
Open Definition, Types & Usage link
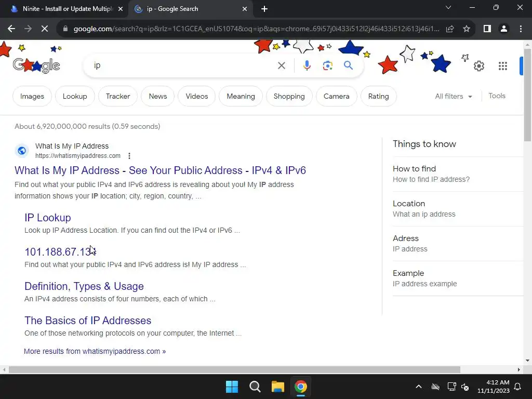tap(84, 286)
